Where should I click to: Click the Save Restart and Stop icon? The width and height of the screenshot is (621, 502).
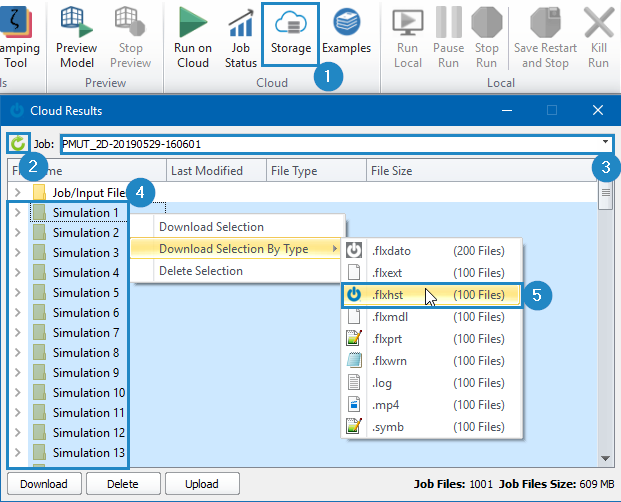[545, 23]
